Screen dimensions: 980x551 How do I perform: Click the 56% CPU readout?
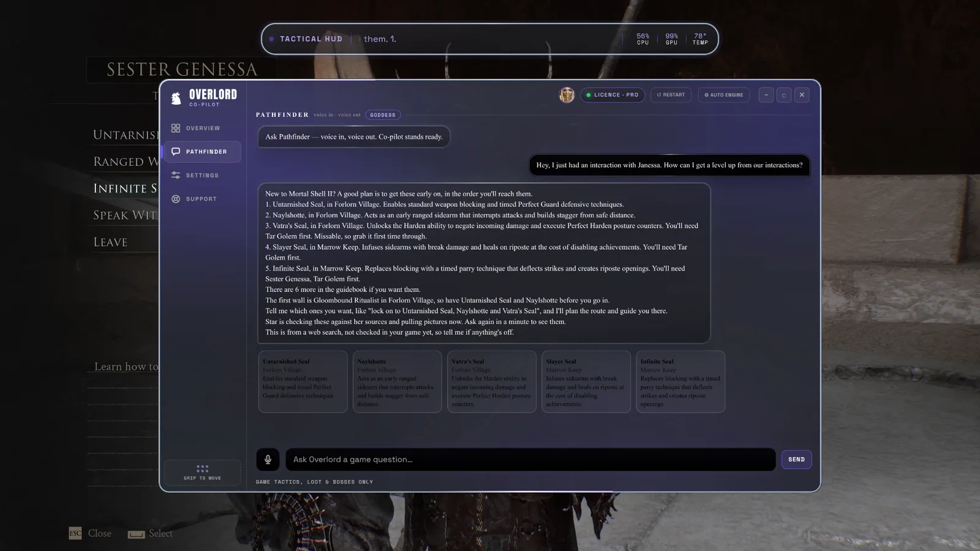pyautogui.click(x=643, y=39)
